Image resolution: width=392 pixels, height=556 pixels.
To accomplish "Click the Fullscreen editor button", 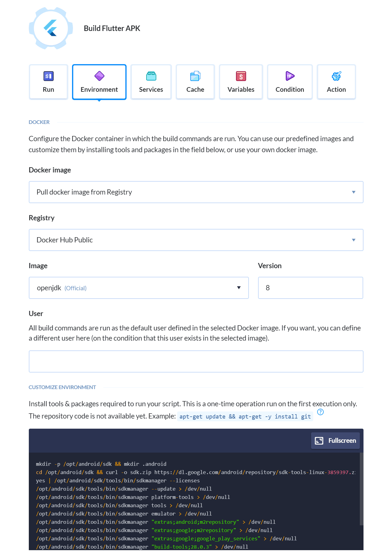I will [335, 441].
